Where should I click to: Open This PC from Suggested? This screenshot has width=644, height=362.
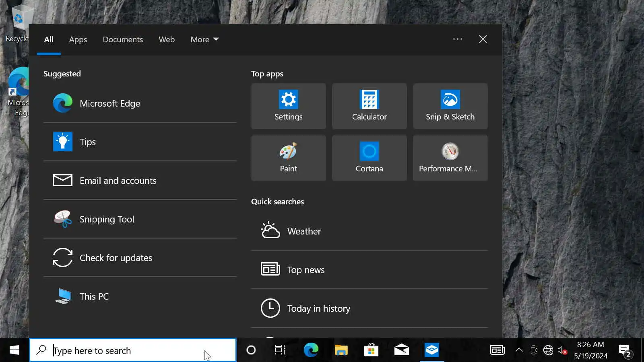click(x=140, y=296)
